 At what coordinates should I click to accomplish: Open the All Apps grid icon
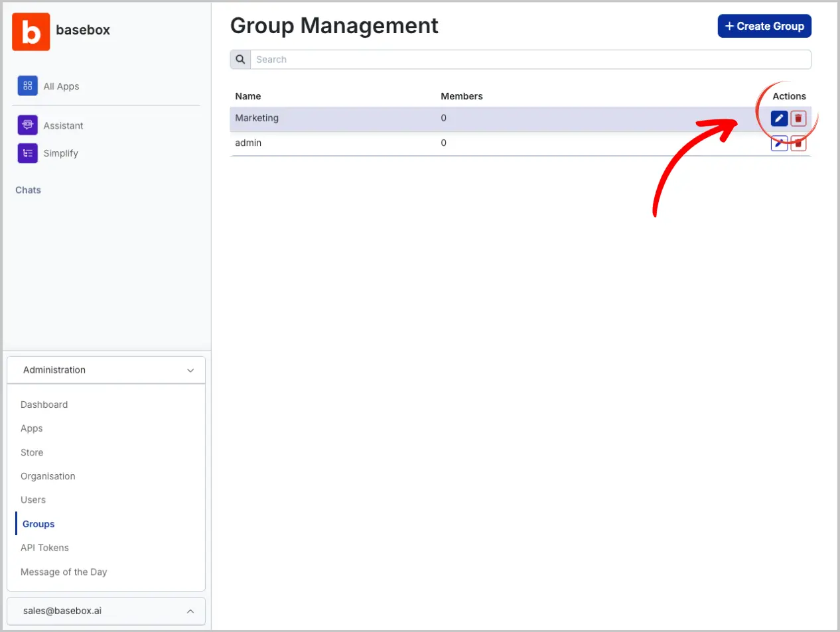[x=27, y=86]
